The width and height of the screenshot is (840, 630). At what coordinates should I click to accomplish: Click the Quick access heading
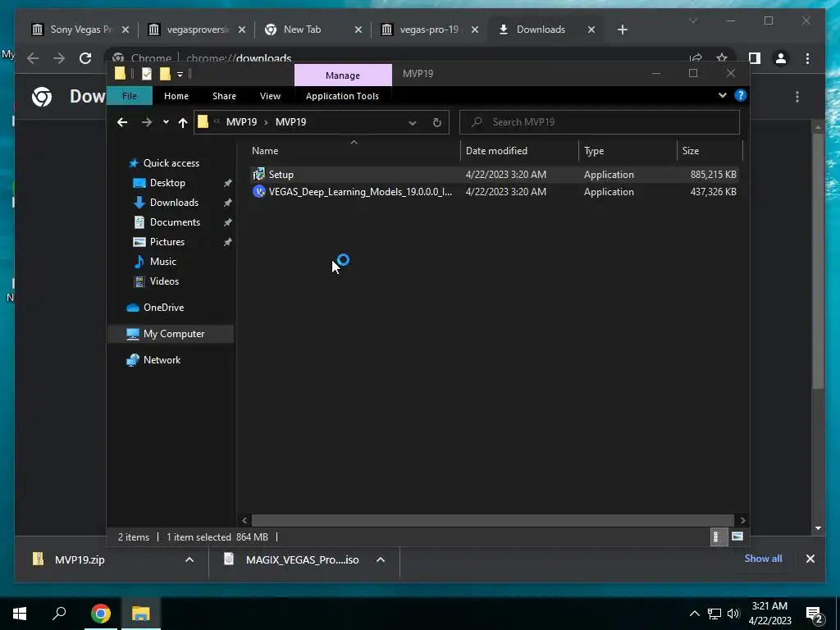coord(171,163)
